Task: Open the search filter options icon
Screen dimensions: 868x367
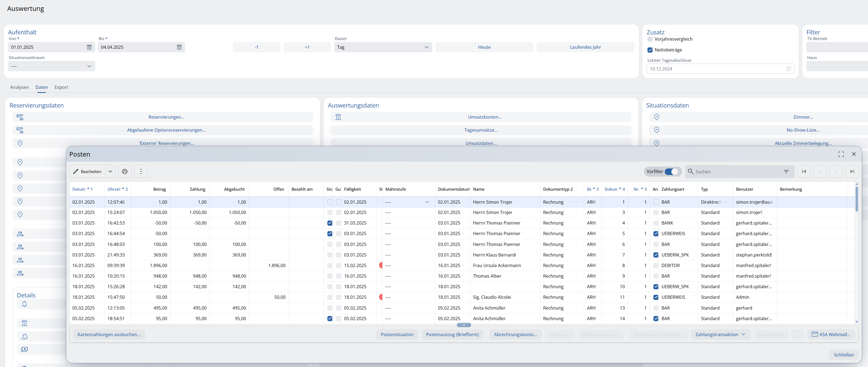Action: click(x=786, y=171)
